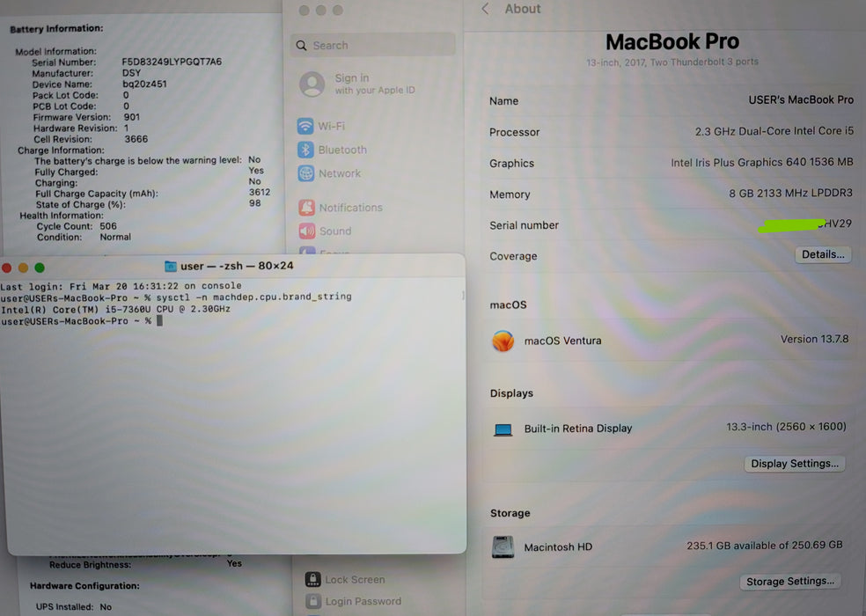Image resolution: width=866 pixels, height=616 pixels.
Task: Close the Terminal window with red button
Action: pos(7,268)
